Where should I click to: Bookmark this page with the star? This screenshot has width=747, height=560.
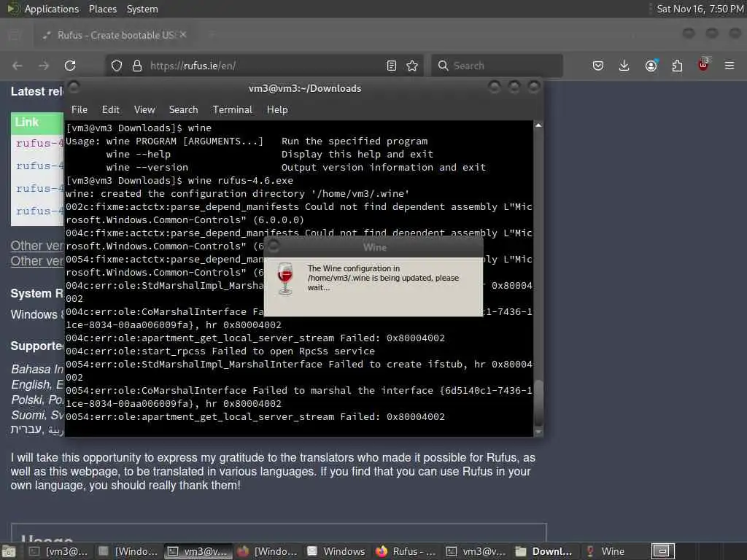tap(412, 66)
